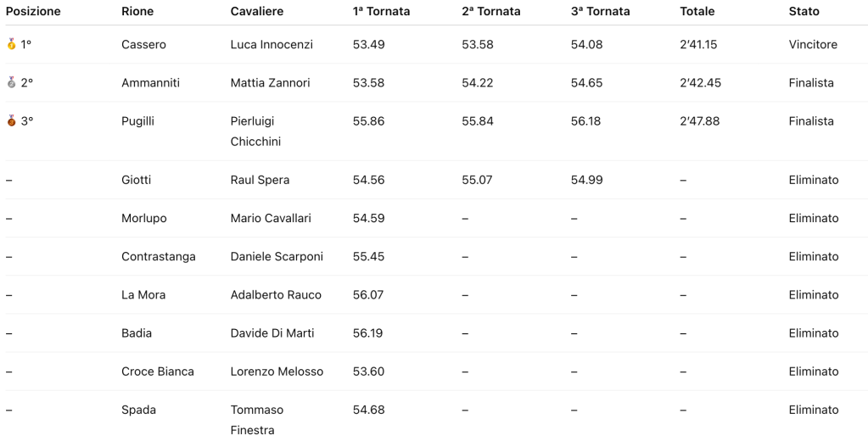
Task: Click the bronze medal icon for 3rd place
Action: (11, 121)
